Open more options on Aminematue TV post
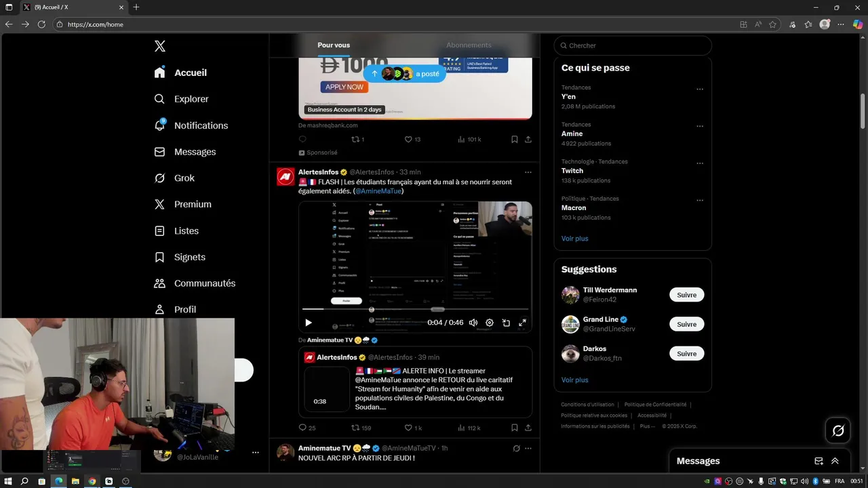Viewport: 868px width, 488px height. pyautogui.click(x=528, y=448)
